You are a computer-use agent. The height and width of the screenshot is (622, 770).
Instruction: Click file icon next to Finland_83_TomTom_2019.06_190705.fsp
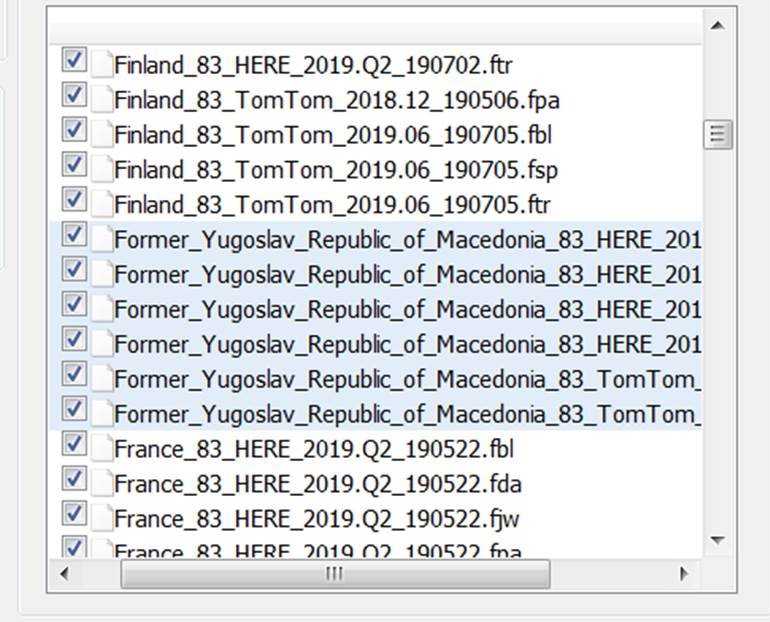(x=101, y=170)
